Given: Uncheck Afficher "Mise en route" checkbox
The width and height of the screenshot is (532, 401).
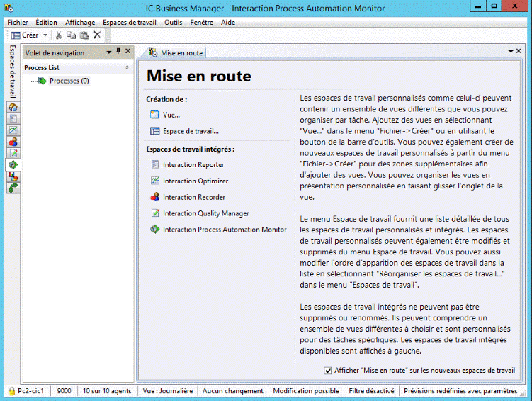Looking at the screenshot, I should point(328,370).
